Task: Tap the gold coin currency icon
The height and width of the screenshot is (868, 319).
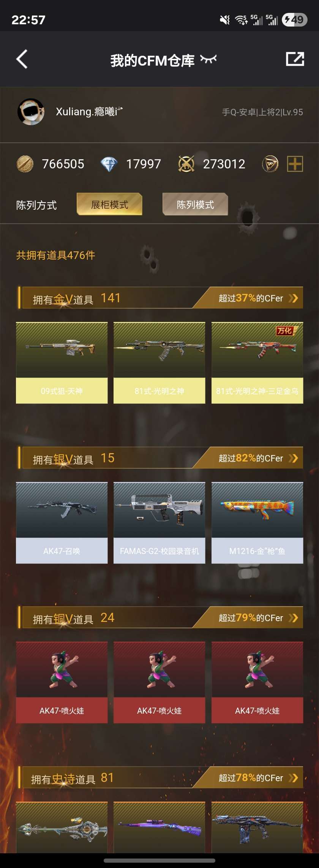Action: [25, 164]
